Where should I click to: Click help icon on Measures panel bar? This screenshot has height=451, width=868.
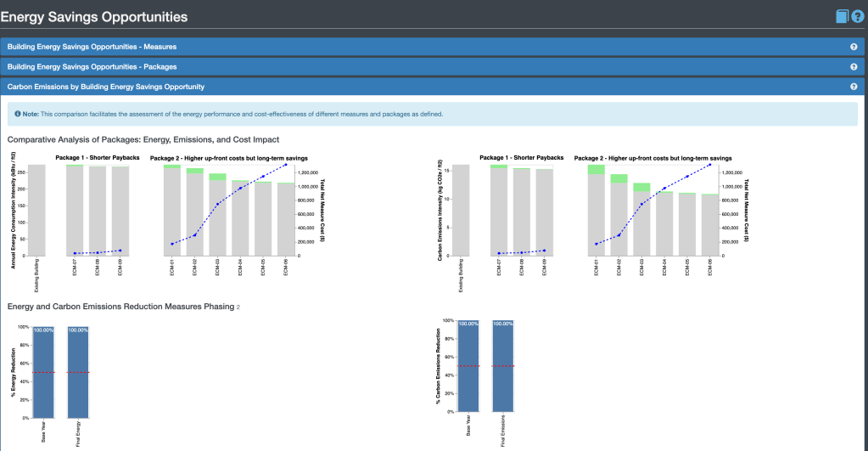pos(853,47)
